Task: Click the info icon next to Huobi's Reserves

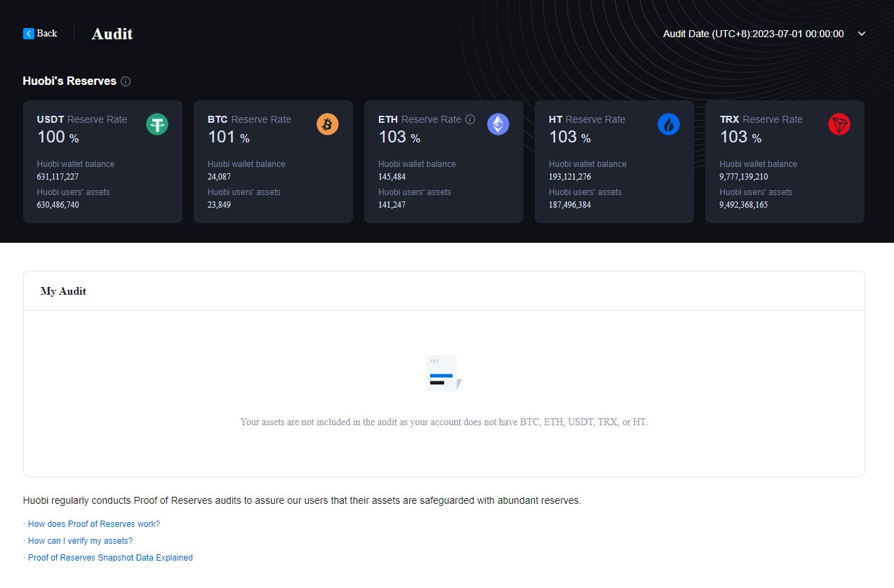Action: tap(126, 81)
